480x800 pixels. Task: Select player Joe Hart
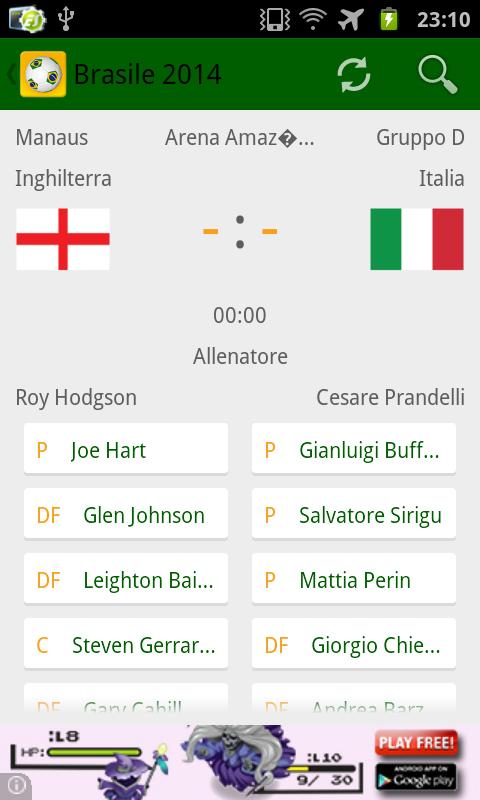[126, 450]
